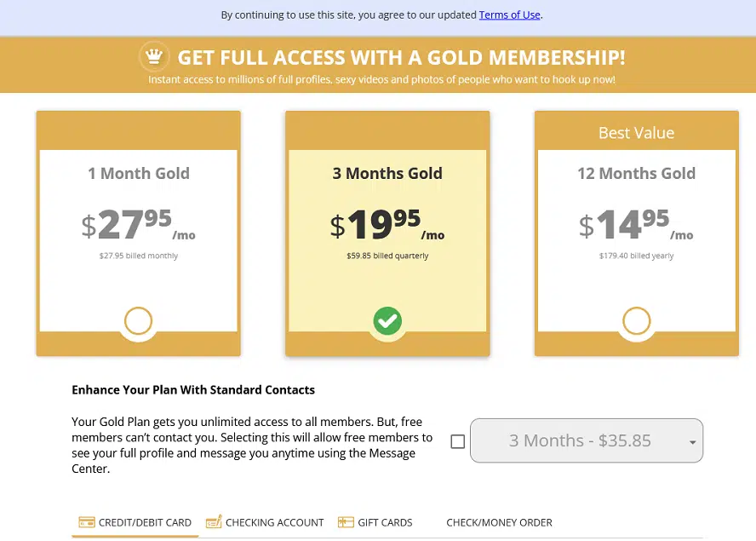Screen dimensions: 756x541
Task: Click the $27.95/mo price on 1 Month plan
Action: [x=138, y=225]
